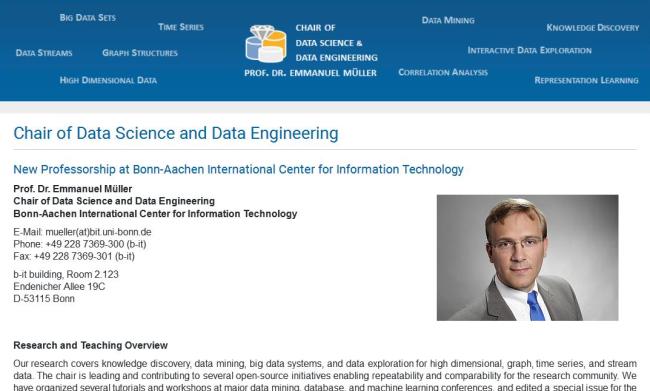Click the professor's portrait photo
Screen dimensions: 650x391
coord(527,257)
